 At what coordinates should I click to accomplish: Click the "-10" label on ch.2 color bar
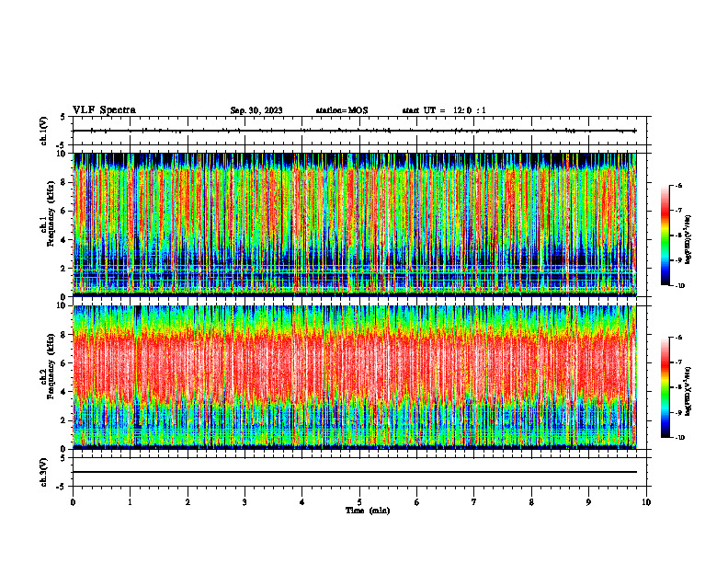point(679,438)
